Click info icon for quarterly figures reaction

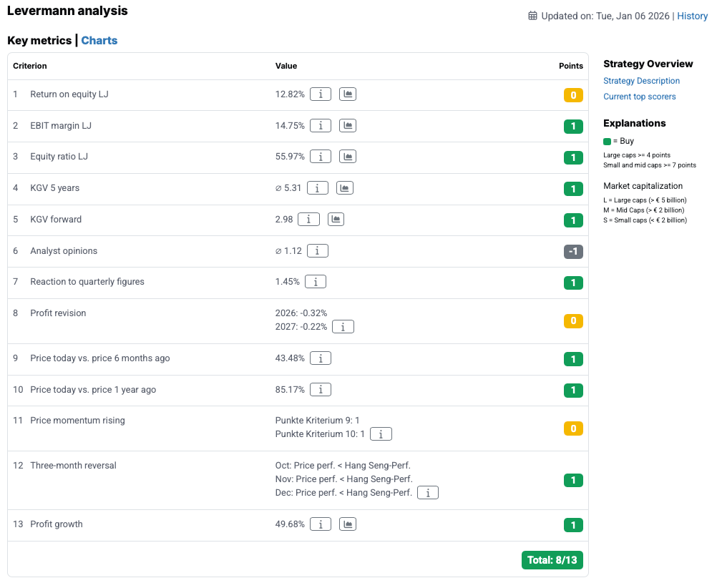[x=316, y=282]
